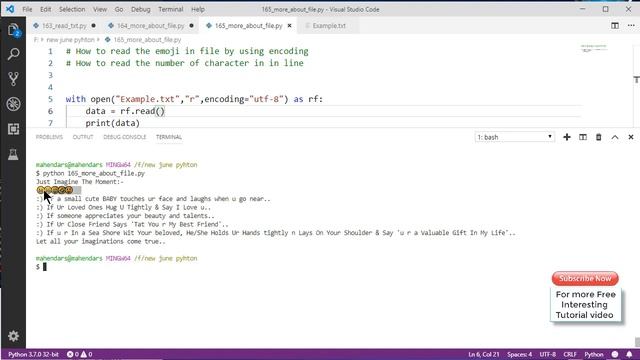Maximize the terminal panel size
The width and height of the screenshot is (640, 360).
click(x=615, y=137)
